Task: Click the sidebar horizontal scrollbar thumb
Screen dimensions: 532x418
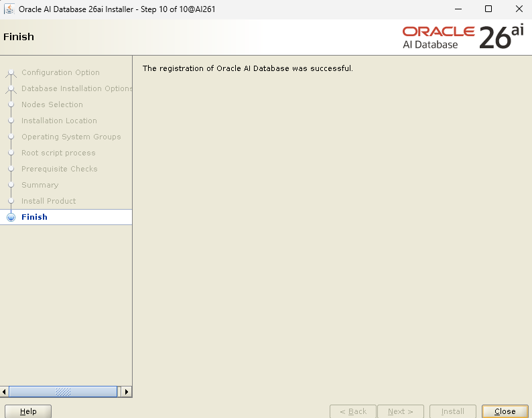Action: click(x=64, y=392)
